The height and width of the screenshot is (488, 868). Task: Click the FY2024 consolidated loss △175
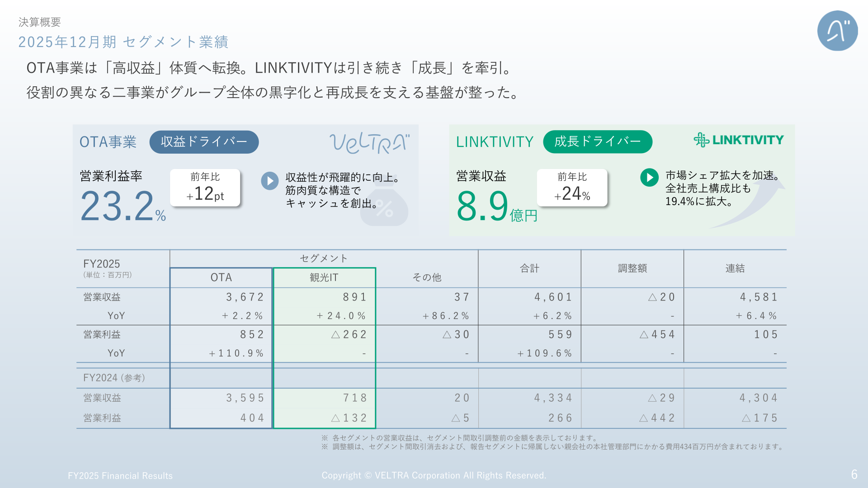[x=760, y=418]
